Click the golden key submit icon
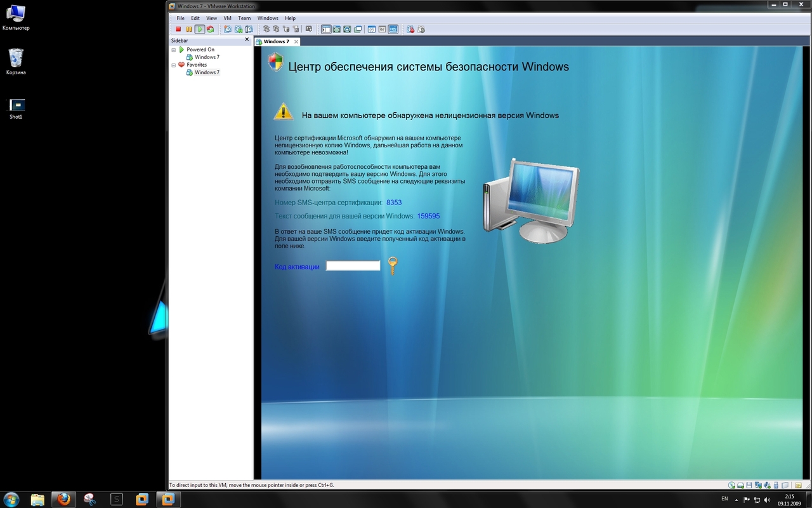 click(x=393, y=265)
